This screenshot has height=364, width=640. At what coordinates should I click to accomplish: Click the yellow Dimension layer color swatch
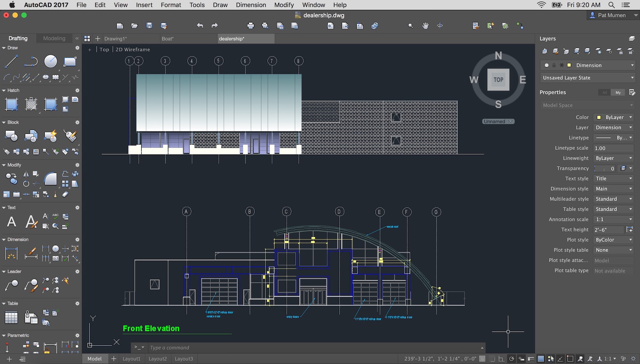[569, 65]
